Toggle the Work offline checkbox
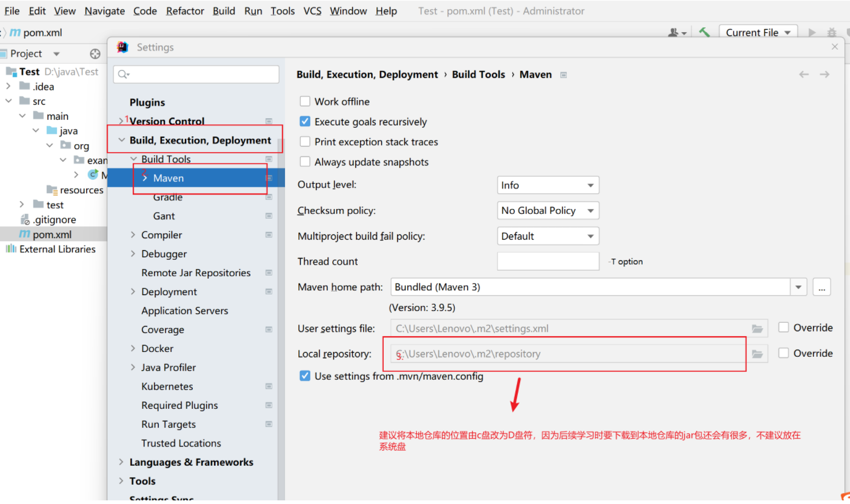This screenshot has height=504, width=850. 305,102
